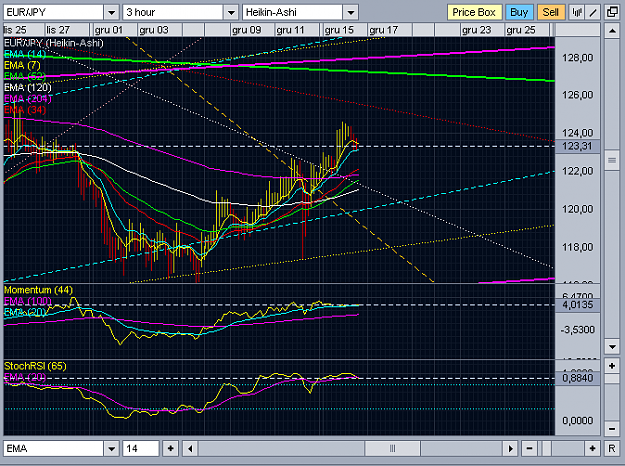Select the EMA (34) legend label

(x=25, y=110)
